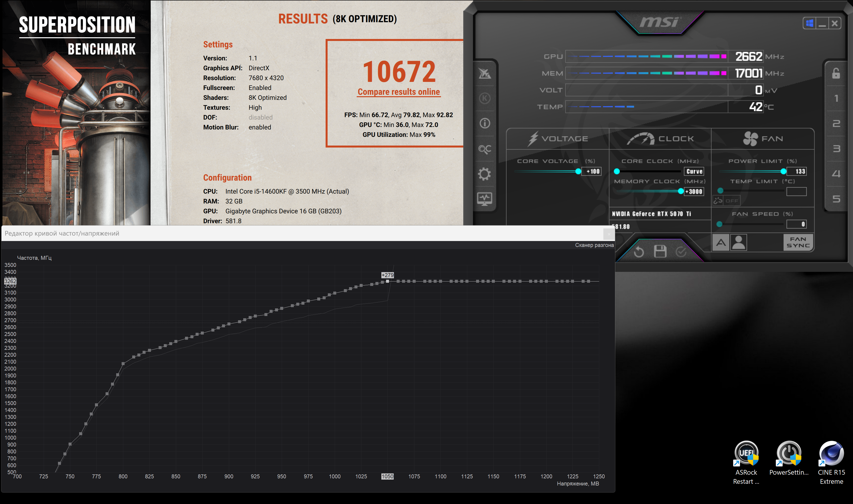
Task: Click Compare results online link
Action: click(399, 92)
